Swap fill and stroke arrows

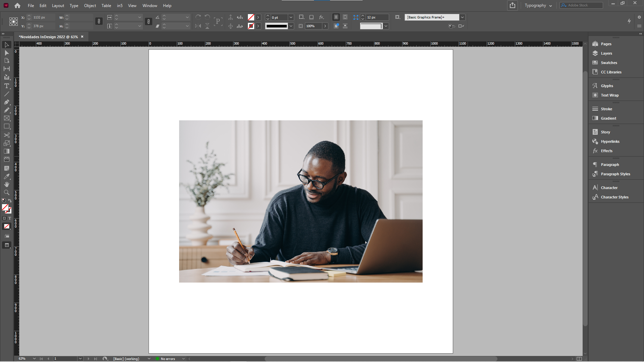10,200
